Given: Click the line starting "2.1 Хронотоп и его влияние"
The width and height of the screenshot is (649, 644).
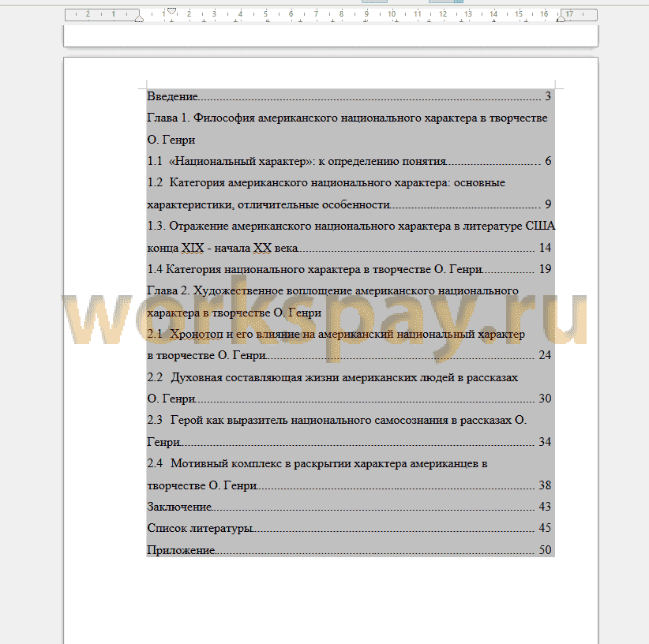Looking at the screenshot, I should (336, 334).
